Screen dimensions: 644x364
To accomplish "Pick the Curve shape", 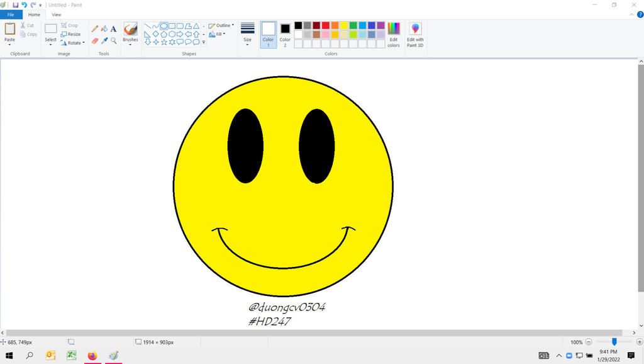I will (x=156, y=26).
